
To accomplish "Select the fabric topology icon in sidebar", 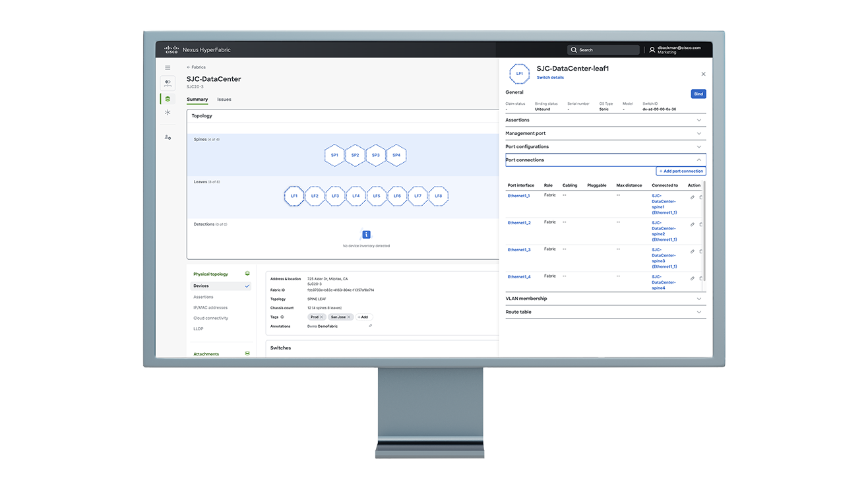I will (168, 82).
